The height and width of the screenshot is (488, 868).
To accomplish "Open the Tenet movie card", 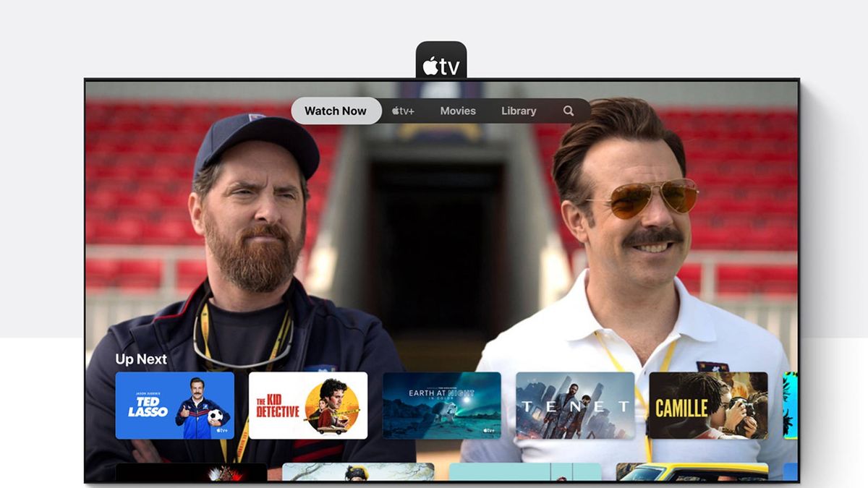I will pos(575,406).
